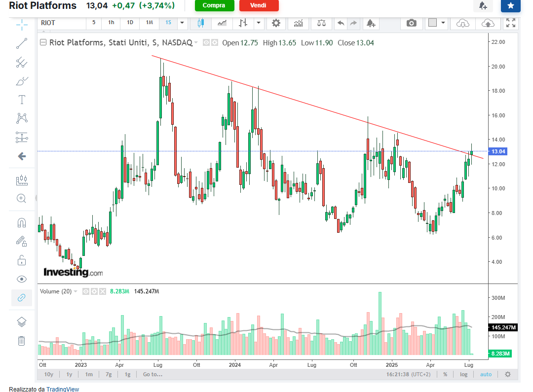Save chart layout to cloud
This screenshot has width=533, height=392.
point(488,23)
